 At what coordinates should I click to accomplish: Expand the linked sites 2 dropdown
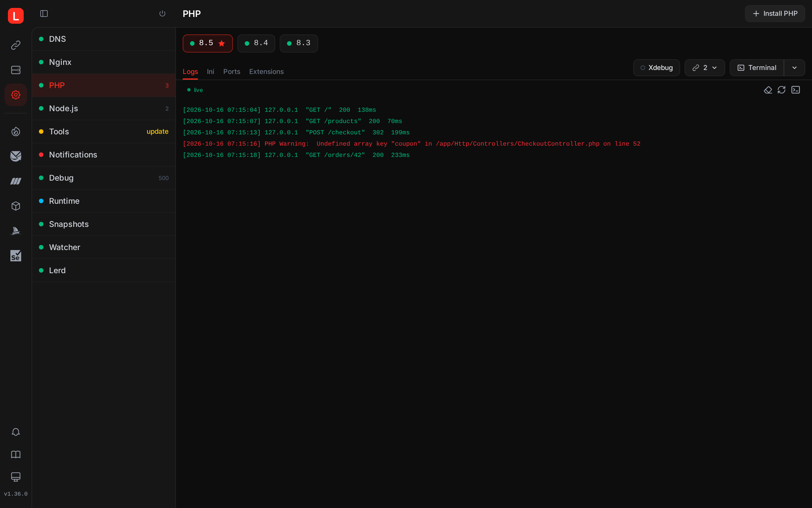coord(705,68)
